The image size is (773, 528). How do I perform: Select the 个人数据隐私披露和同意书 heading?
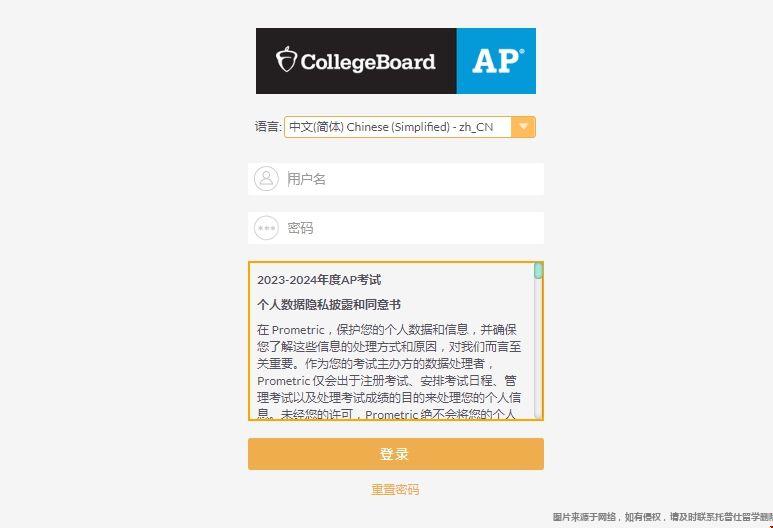[x=329, y=305]
